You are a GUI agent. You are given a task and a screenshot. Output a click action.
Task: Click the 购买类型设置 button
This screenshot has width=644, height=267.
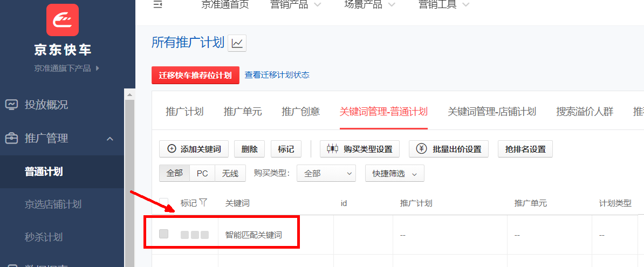tap(360, 149)
